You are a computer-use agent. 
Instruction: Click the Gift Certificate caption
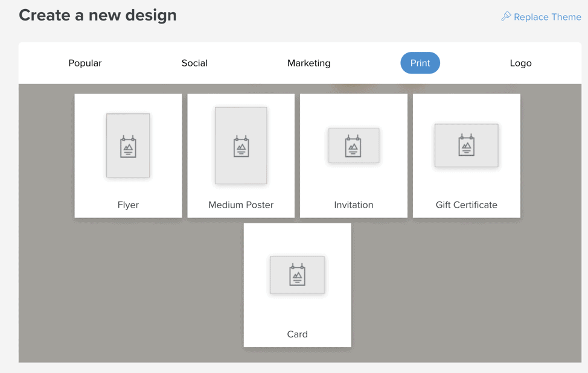tap(467, 205)
